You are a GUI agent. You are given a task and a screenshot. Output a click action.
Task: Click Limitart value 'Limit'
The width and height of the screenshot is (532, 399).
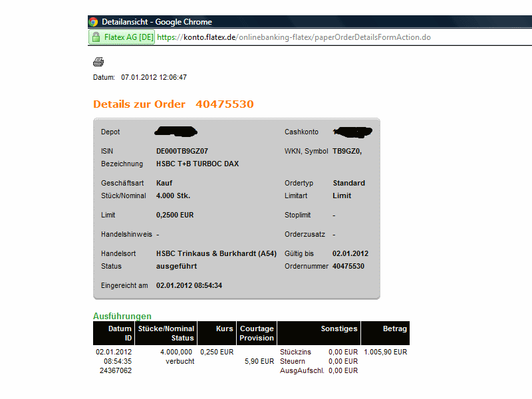(342, 196)
